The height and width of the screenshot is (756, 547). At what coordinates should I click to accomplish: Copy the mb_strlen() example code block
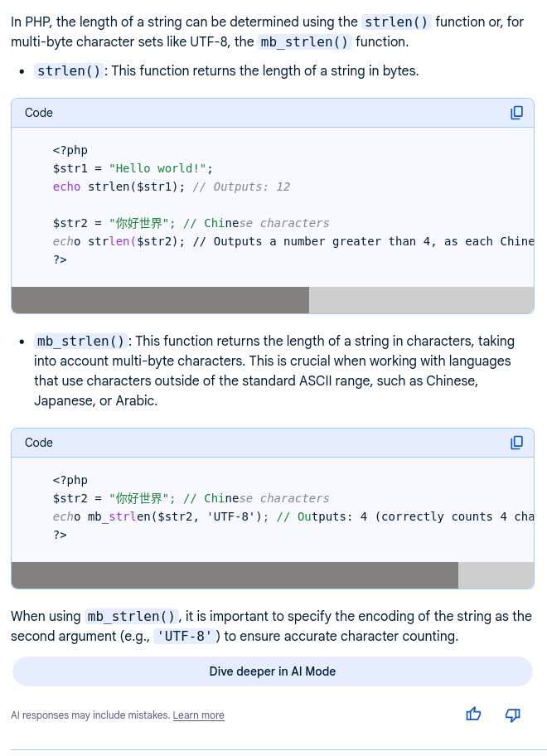pyautogui.click(x=516, y=443)
